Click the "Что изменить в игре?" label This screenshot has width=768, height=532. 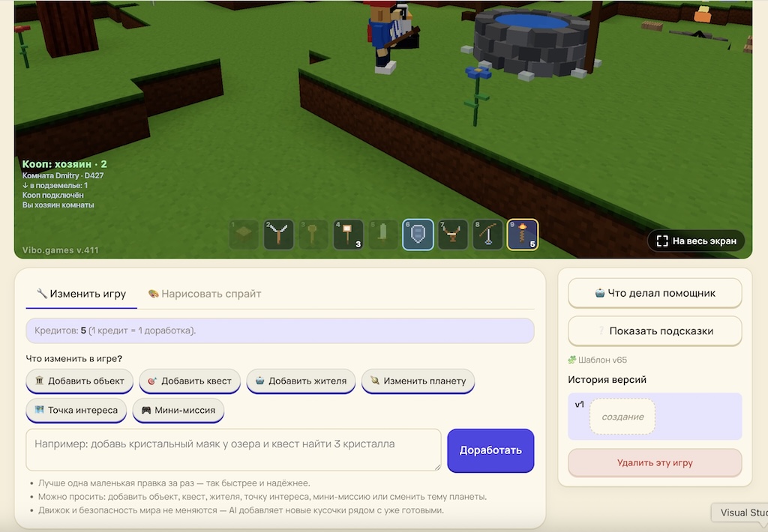(74, 359)
